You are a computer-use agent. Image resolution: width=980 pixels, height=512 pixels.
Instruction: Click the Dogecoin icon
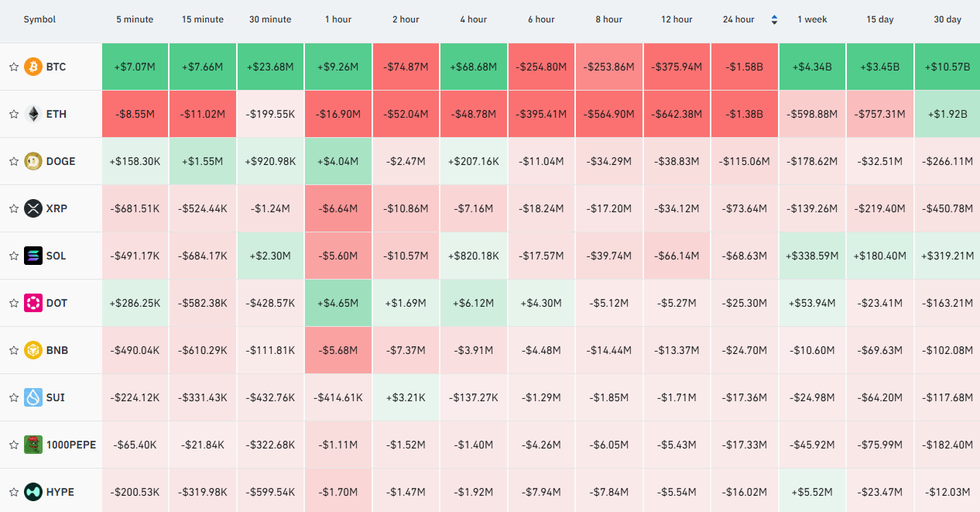(x=33, y=161)
